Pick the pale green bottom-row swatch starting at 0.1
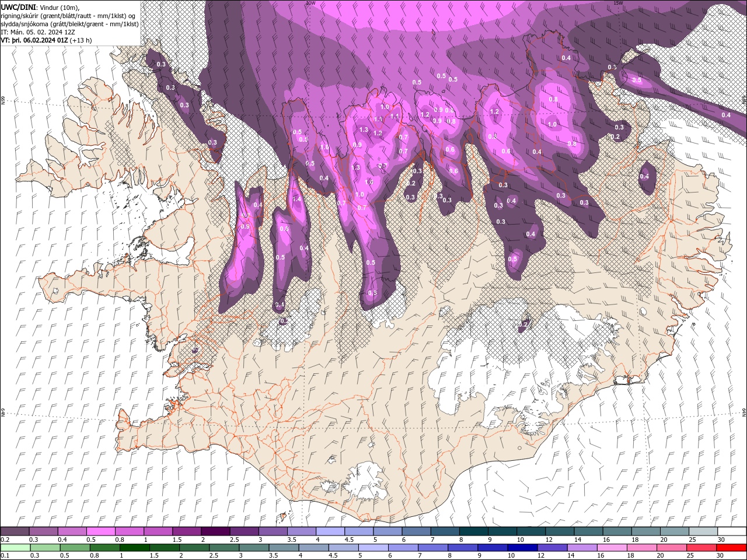Screen dimensions: 747x560 (15, 548)
